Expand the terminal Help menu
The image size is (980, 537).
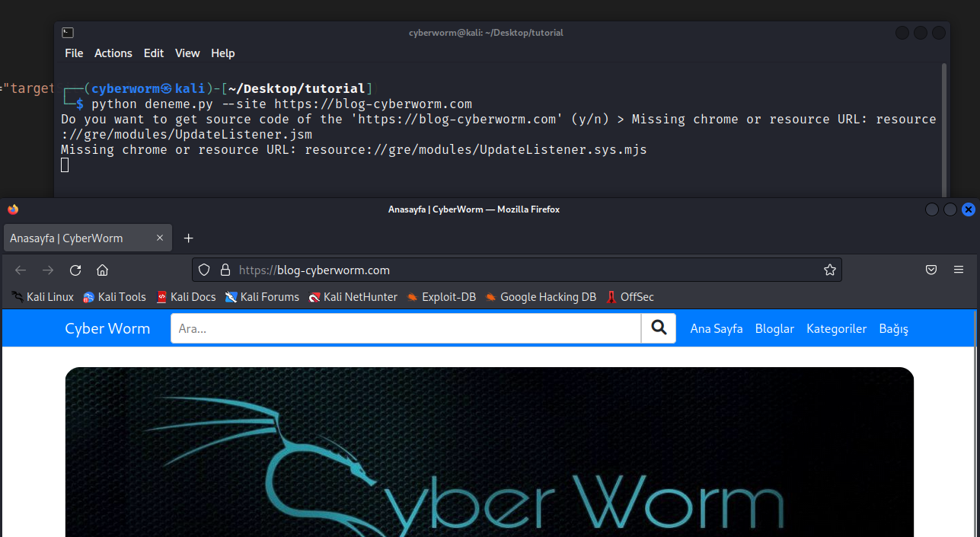click(x=223, y=53)
